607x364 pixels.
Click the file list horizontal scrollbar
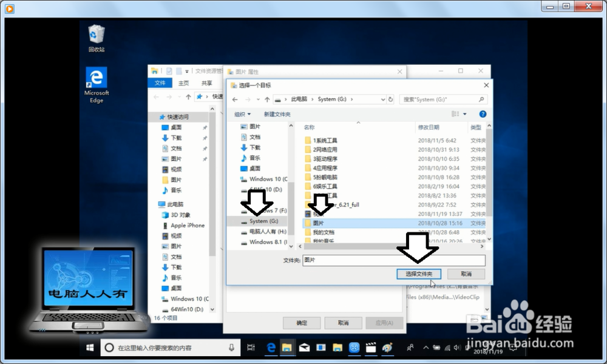[x=391, y=246]
